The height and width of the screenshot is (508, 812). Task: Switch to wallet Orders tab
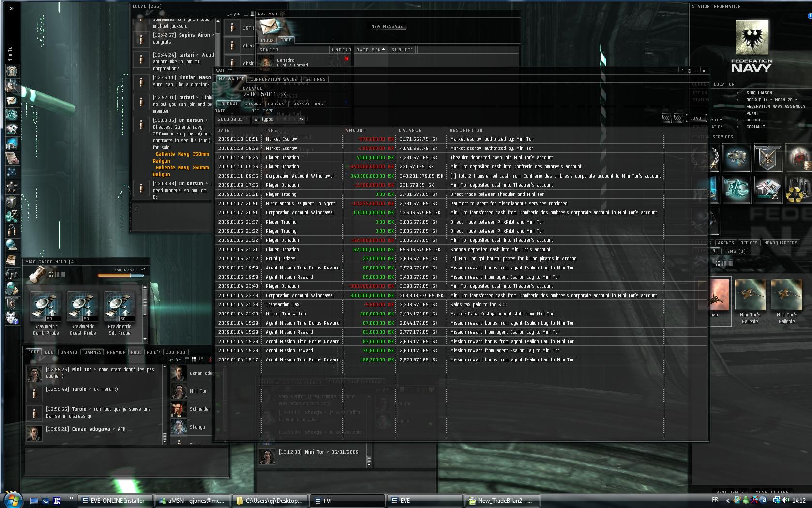(276, 104)
